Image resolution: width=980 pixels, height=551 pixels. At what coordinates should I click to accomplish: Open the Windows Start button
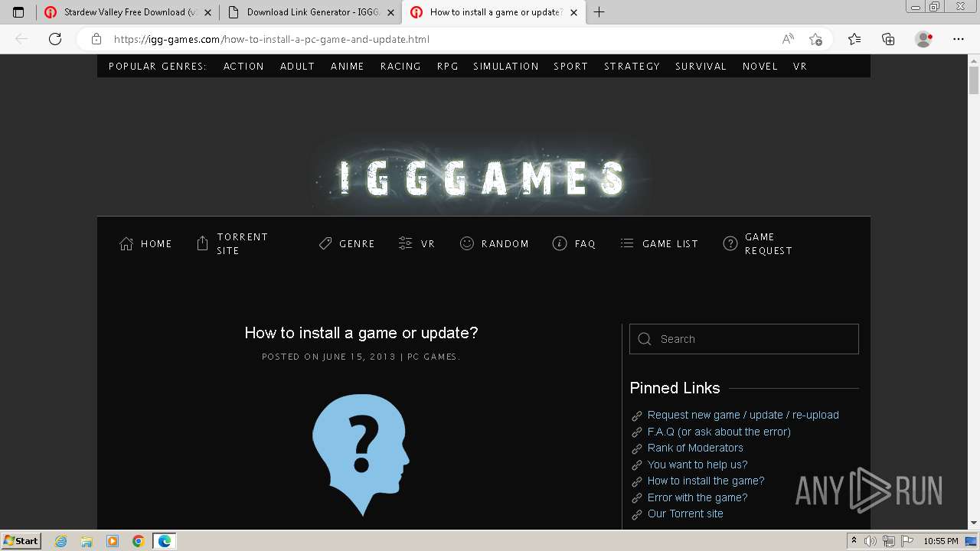21,540
